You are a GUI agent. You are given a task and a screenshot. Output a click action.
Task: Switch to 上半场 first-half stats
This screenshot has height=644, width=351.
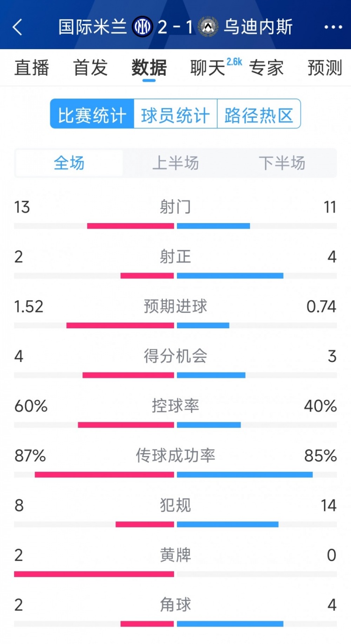point(175,163)
